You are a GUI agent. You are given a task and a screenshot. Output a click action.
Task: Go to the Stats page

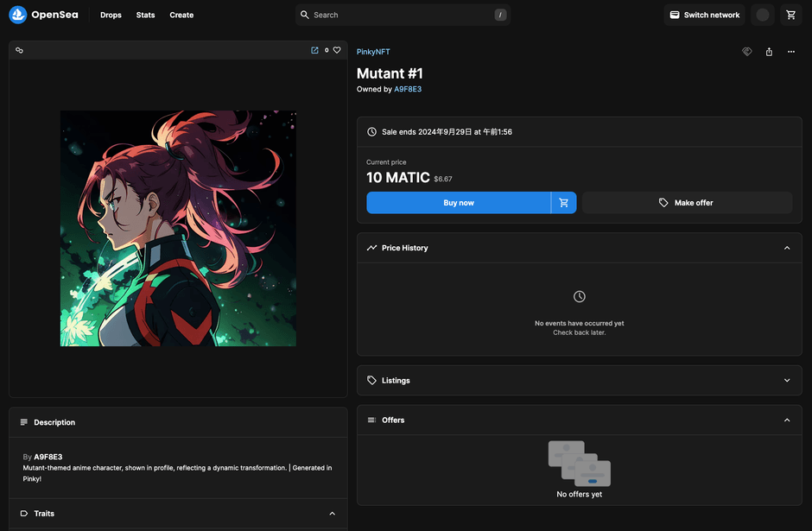(x=145, y=15)
